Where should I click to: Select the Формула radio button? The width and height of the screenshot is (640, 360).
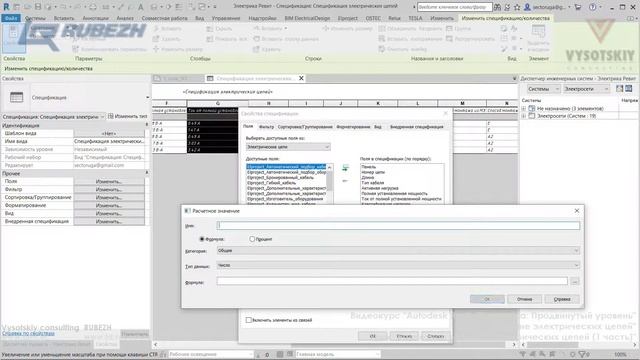click(202, 239)
